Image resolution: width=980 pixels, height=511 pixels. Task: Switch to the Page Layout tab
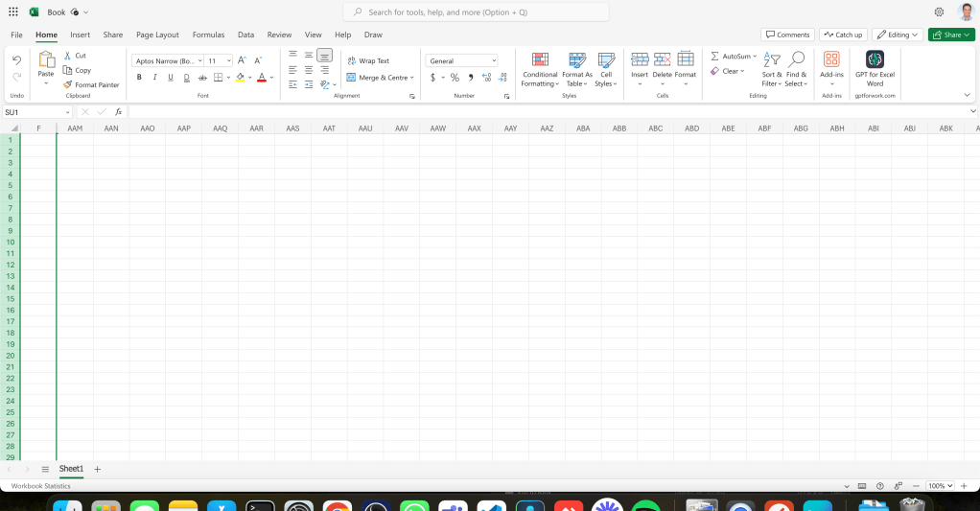point(157,35)
